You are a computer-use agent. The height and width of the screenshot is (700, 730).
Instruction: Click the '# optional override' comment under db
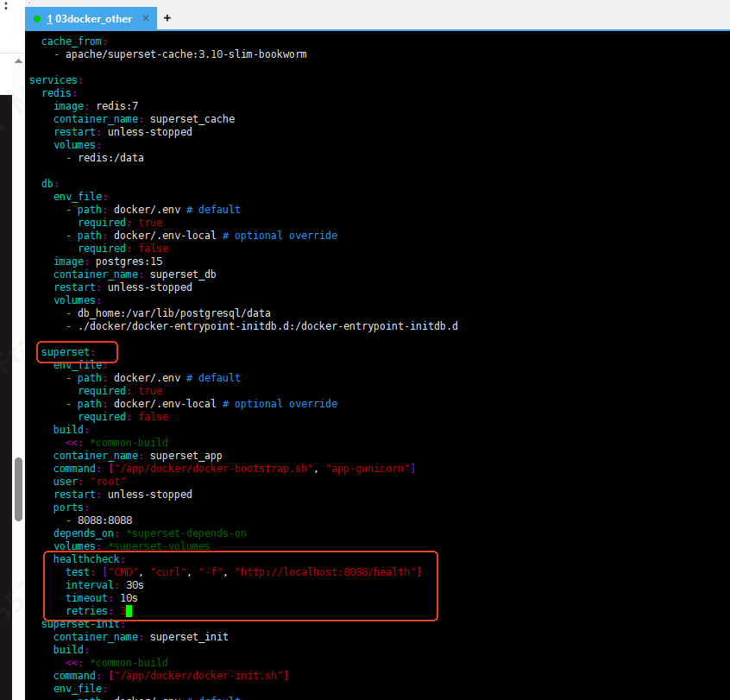280,236
